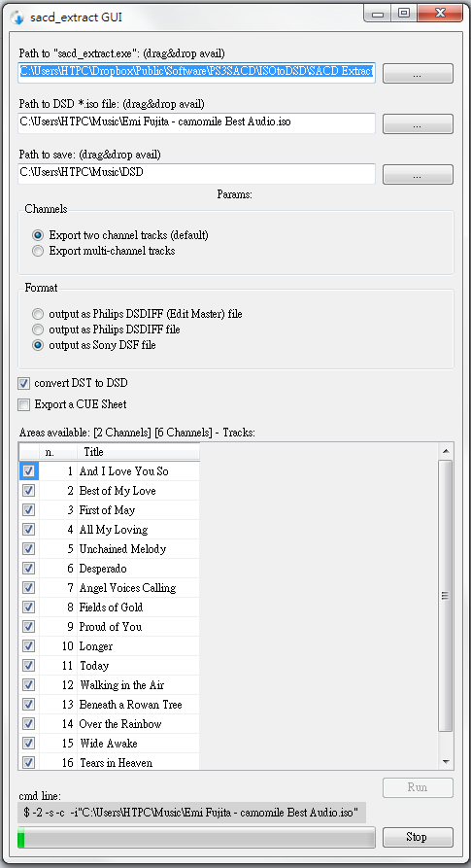Select the Unchained Melody title text
471x868 pixels.
tap(122, 549)
